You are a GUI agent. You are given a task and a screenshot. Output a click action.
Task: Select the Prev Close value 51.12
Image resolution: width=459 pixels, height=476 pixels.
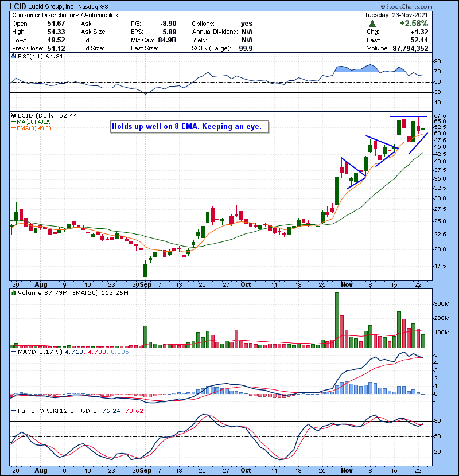pyautogui.click(x=56, y=48)
